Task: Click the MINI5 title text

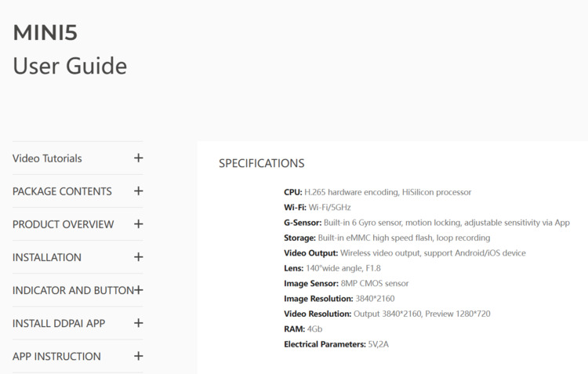Action: point(45,32)
